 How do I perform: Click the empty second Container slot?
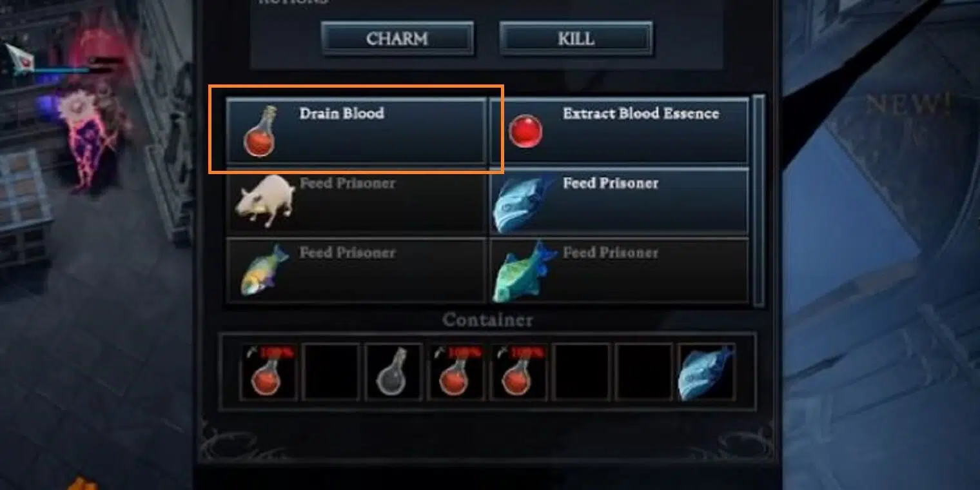click(x=331, y=371)
